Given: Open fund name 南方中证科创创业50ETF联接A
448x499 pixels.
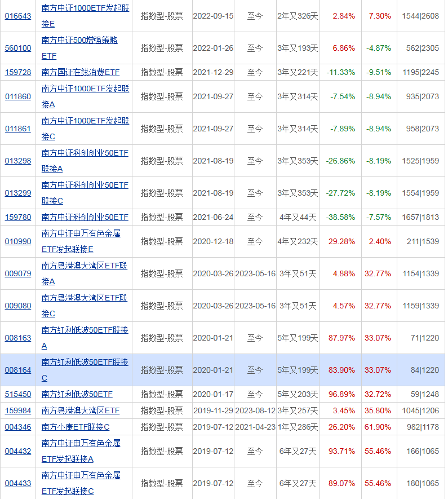Looking at the screenshot, I should tap(85, 161).
